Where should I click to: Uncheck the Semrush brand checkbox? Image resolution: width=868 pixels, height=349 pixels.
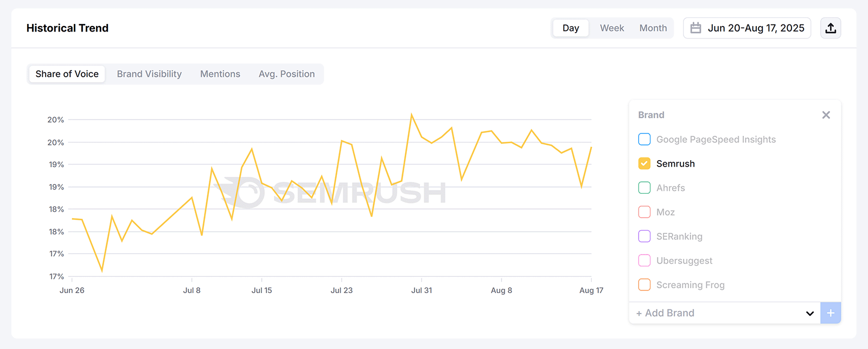[644, 163]
